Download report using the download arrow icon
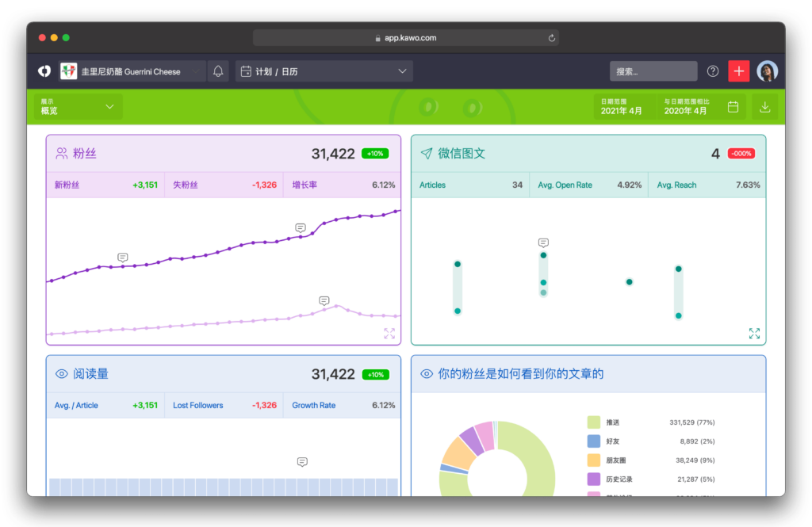 pos(764,107)
